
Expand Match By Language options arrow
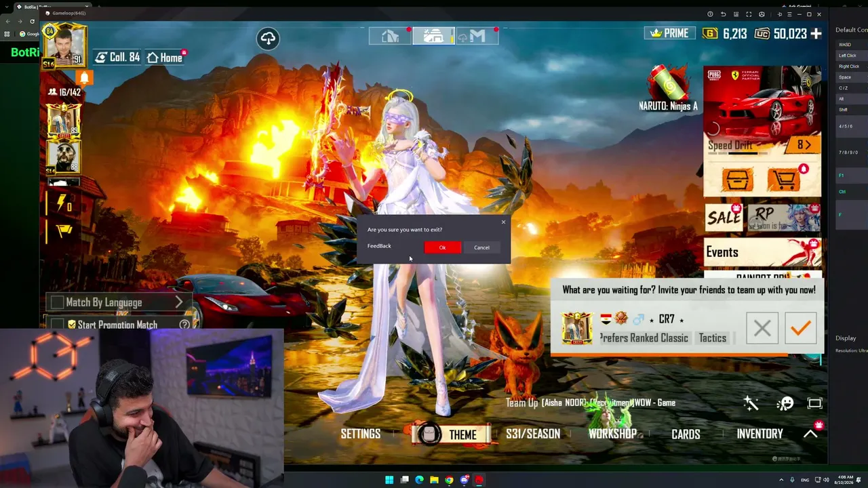pos(179,302)
